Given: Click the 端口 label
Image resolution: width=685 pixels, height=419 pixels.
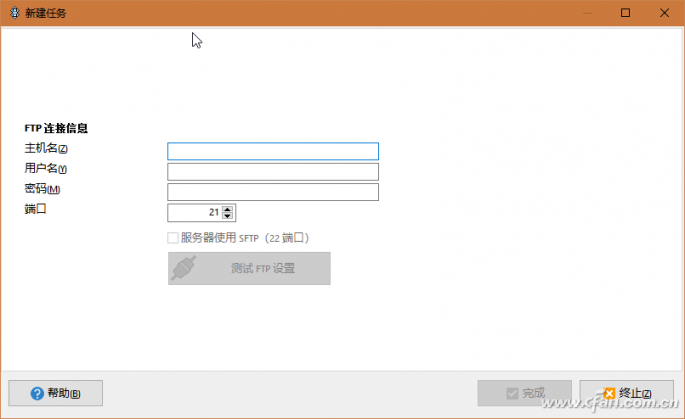Looking at the screenshot, I should tap(35, 209).
